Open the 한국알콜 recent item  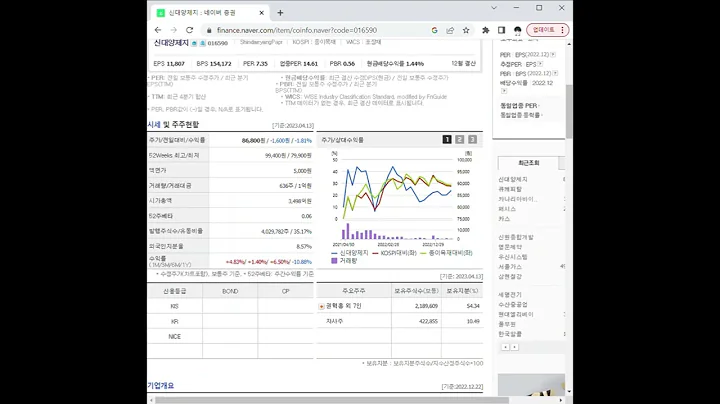510,334
